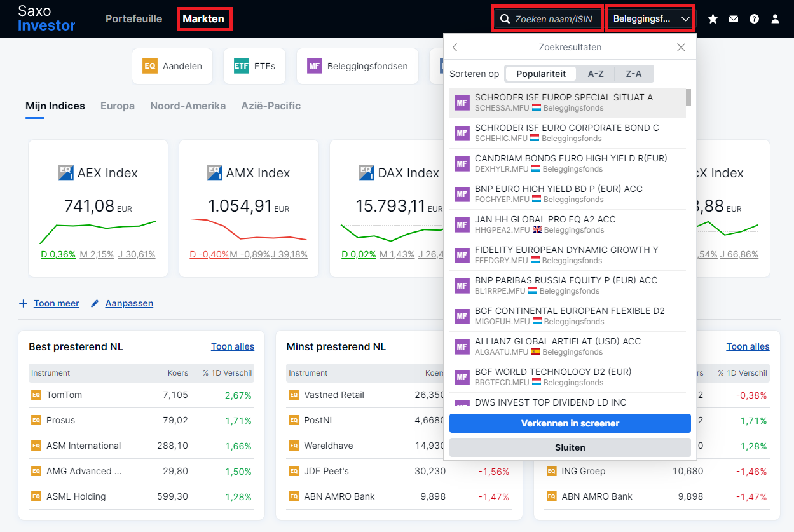Click the Aanpassen link
The image size is (794, 532).
[130, 303]
